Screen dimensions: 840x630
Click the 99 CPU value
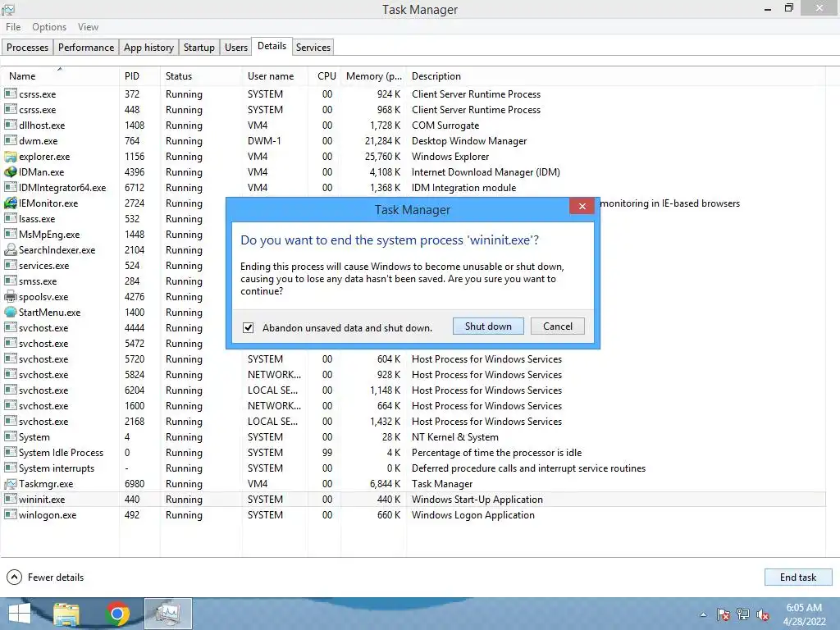[327, 453]
